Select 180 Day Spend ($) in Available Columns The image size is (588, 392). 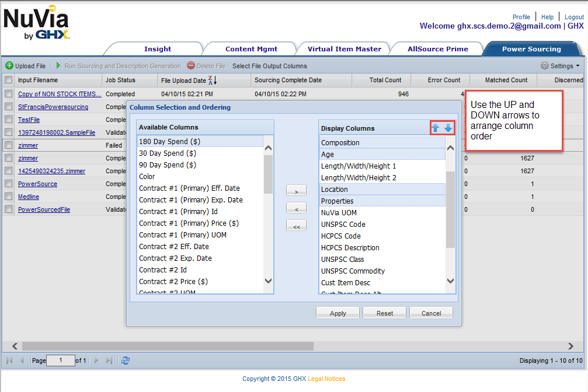click(201, 141)
